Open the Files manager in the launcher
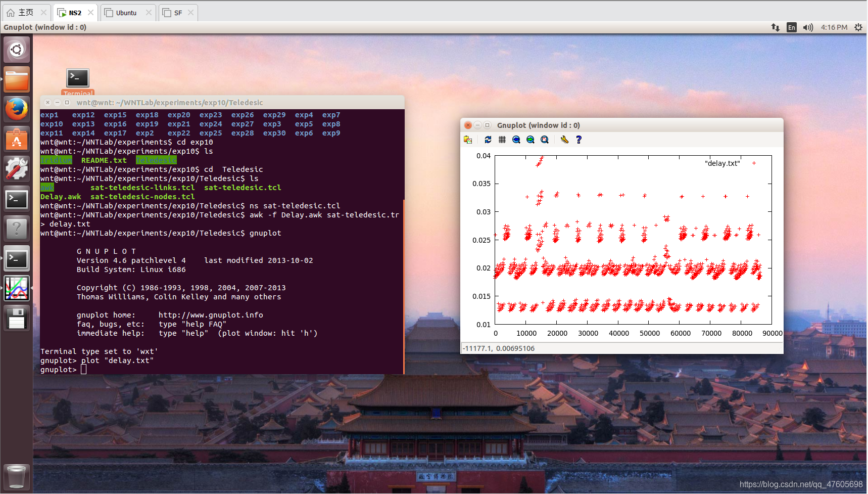Screen dimensions: 868x494 (17, 79)
